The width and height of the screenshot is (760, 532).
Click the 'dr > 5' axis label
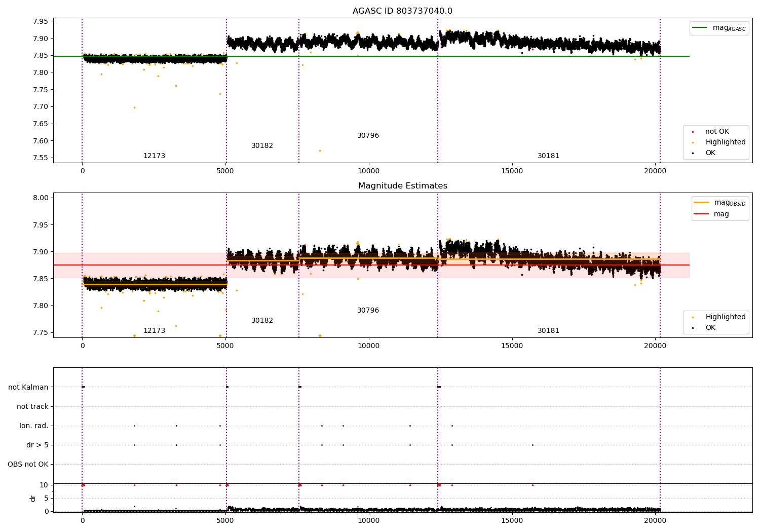tap(37, 445)
